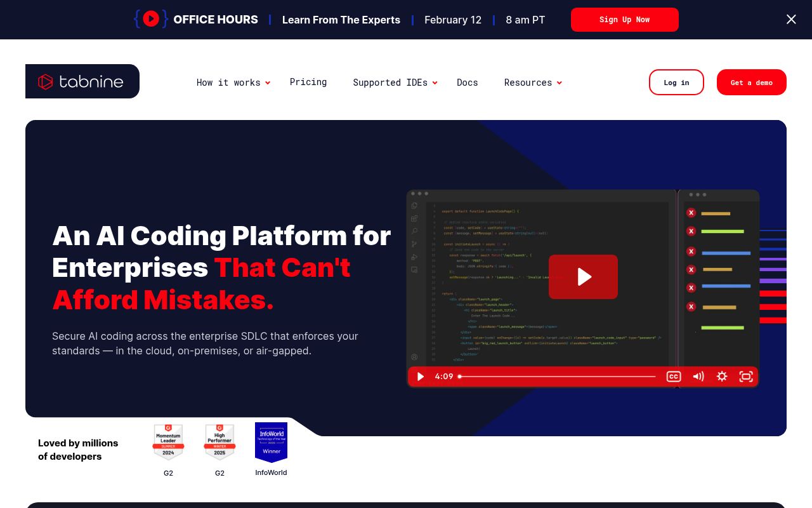Expand the Supported IDEs menu
This screenshot has height=508, width=812.
[395, 83]
